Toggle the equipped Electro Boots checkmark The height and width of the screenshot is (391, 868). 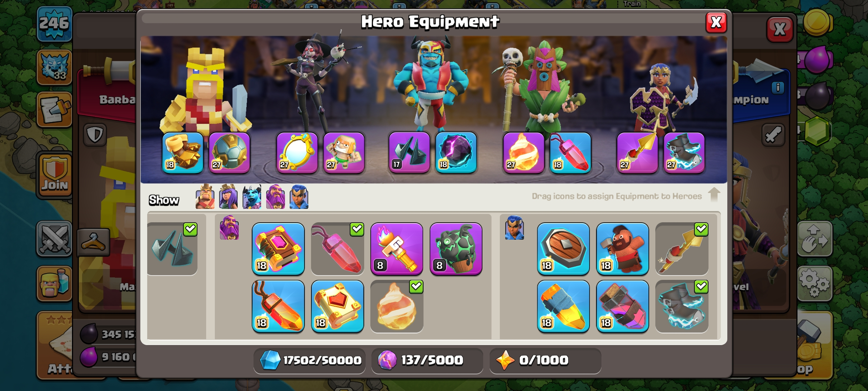click(701, 287)
